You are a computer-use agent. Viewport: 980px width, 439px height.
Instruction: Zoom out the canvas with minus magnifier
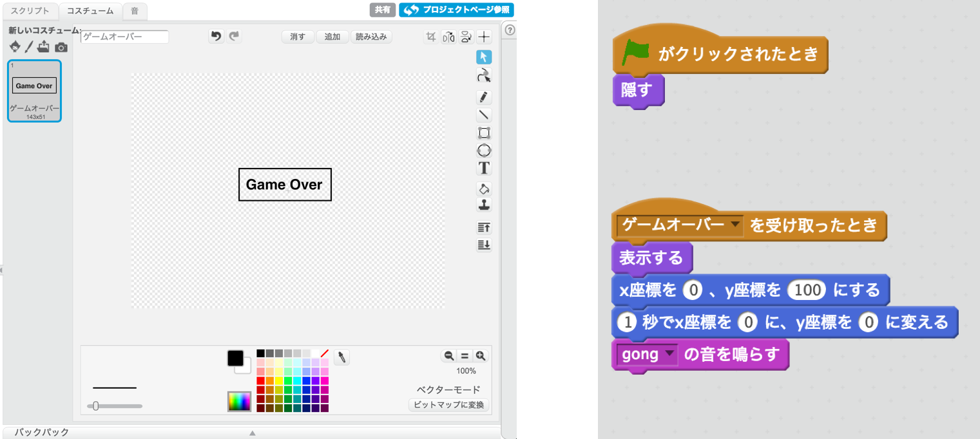tap(448, 355)
